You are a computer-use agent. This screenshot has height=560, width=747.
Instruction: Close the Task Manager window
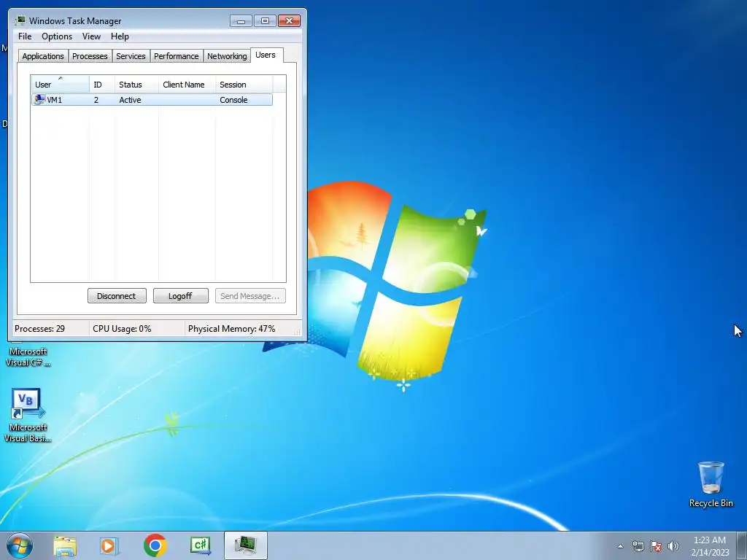click(x=289, y=21)
